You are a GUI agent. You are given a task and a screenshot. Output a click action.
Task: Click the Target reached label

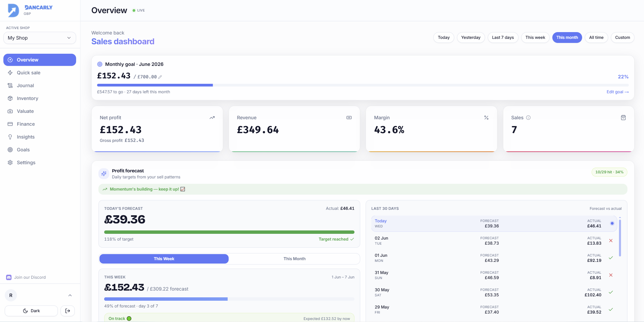coord(336,239)
